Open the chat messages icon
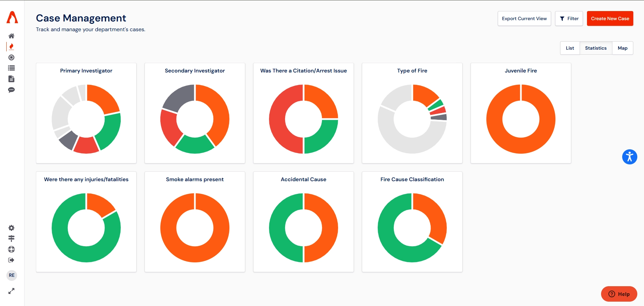 [11, 90]
